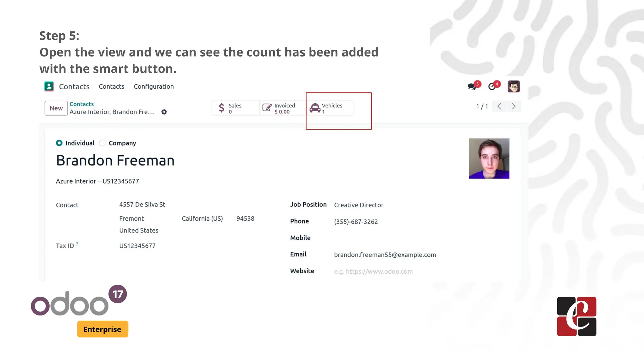Viewport: 644px width, 362px height.
Task: Select the Individual radio option
Action: [59, 143]
